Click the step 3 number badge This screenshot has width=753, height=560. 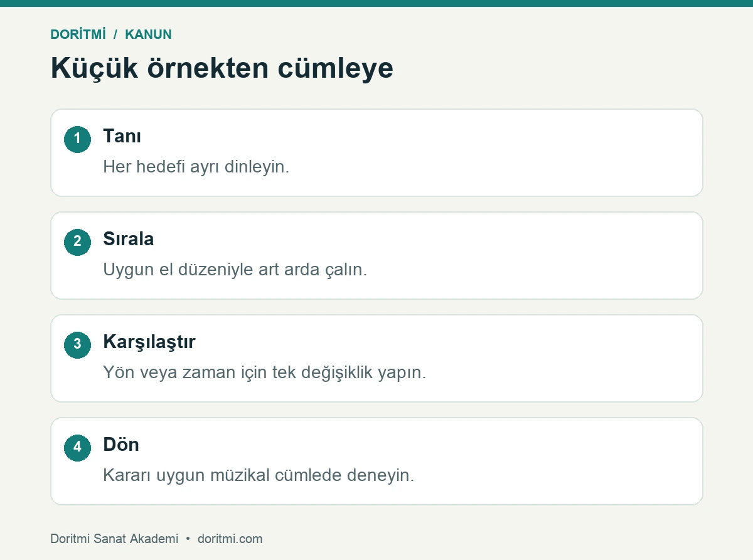pyautogui.click(x=77, y=345)
